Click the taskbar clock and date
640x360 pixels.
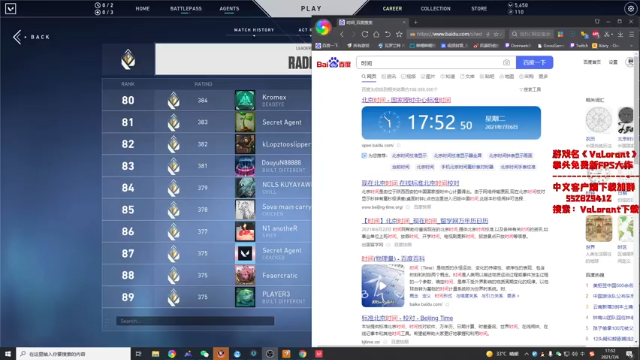coord(610,353)
